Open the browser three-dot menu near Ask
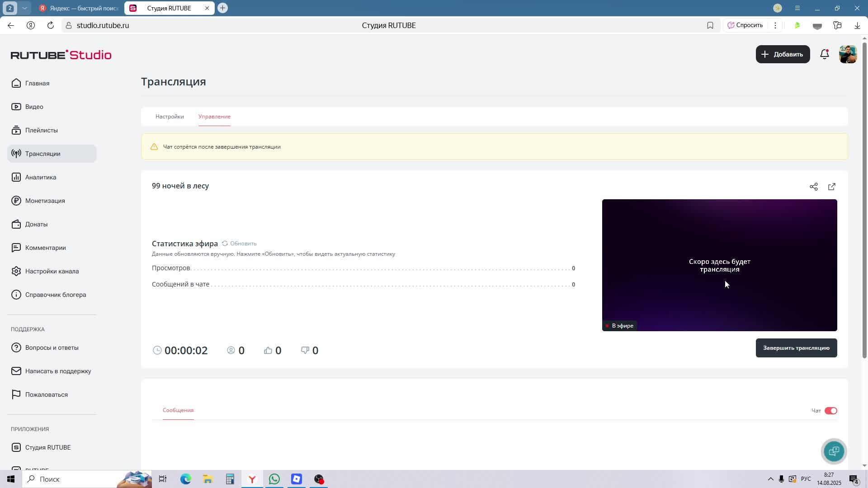Viewport: 868px width, 488px height. [x=775, y=25]
